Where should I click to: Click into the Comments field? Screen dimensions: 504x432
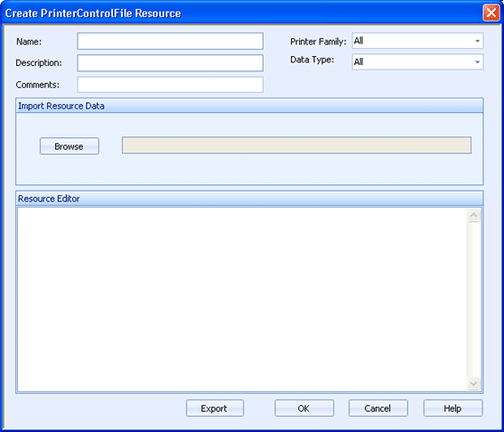(x=170, y=85)
